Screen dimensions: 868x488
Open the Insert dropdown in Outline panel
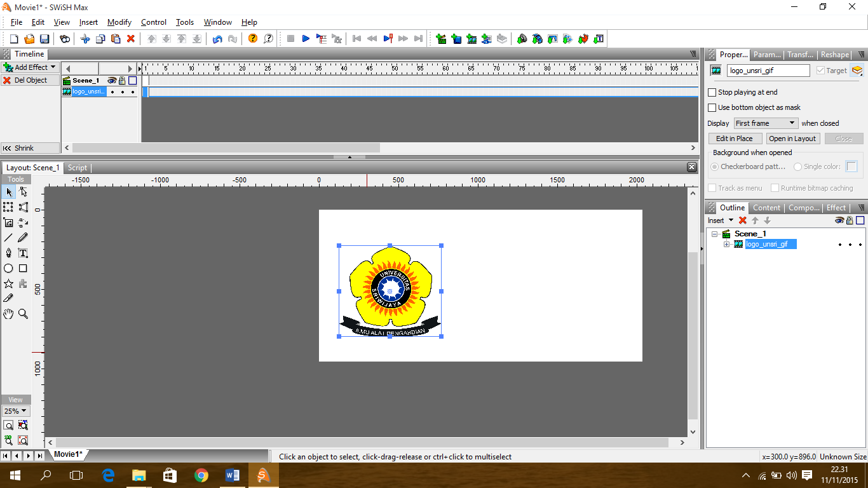[x=721, y=220]
